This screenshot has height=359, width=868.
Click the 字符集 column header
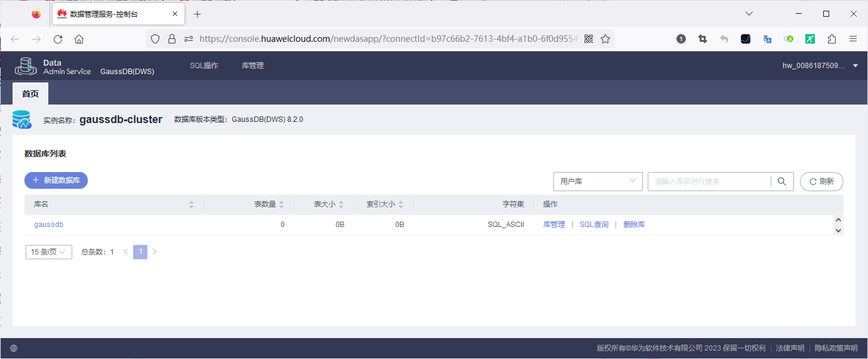point(513,204)
